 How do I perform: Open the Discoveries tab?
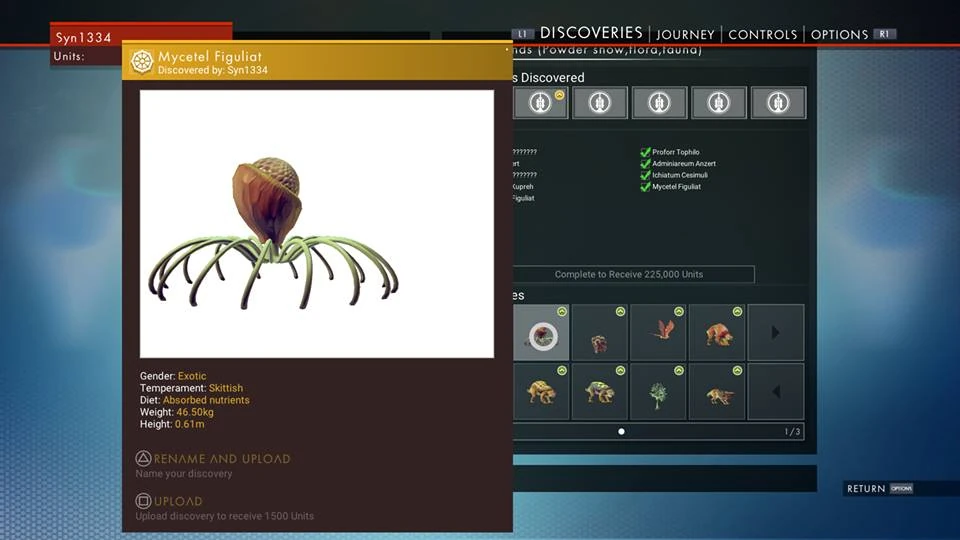tap(591, 33)
